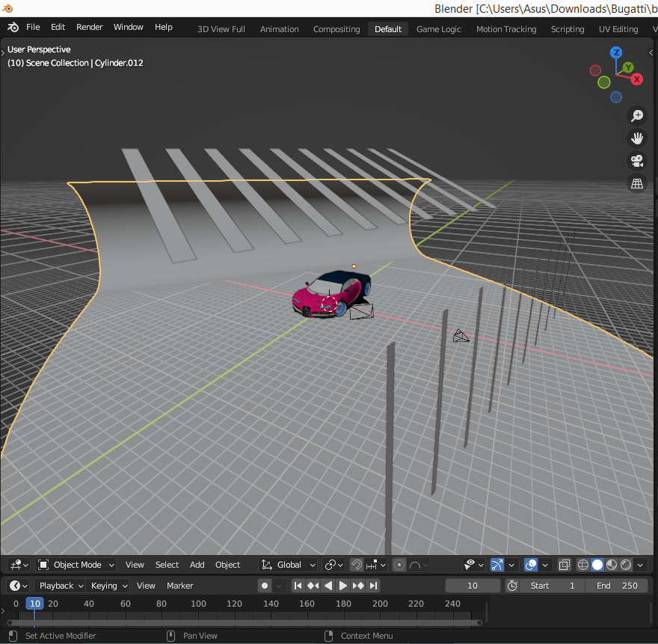Open the Object Mode dropdown

(76, 565)
